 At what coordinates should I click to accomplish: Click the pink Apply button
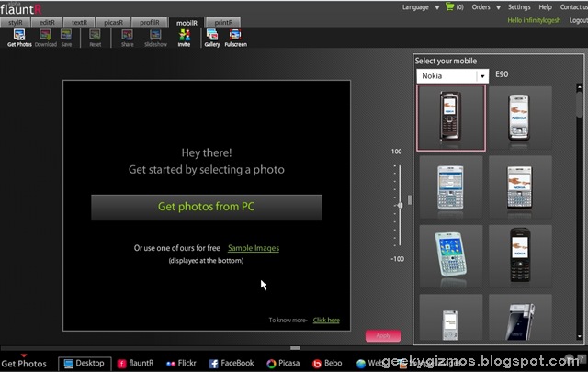click(x=383, y=335)
